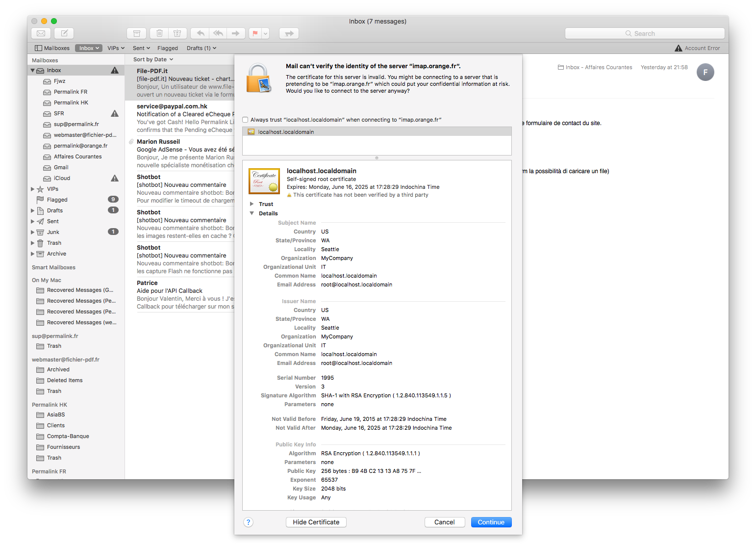Click the certificate thumbnail image in the details pane

click(x=264, y=182)
